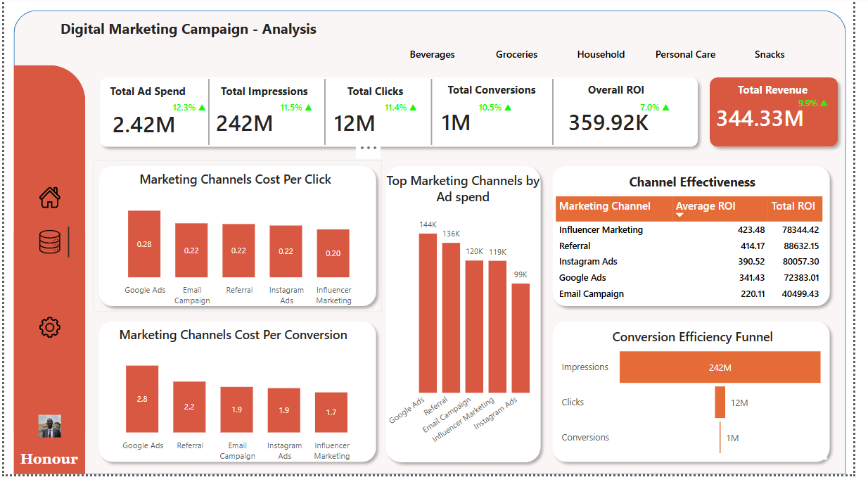Click the Total Revenue green trend arrow
Screen dimensions: 868x482
click(824, 103)
